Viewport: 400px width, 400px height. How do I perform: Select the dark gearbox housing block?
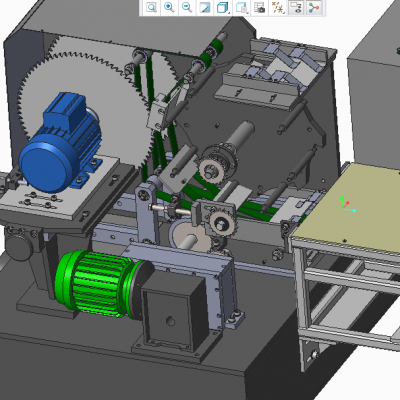click(173, 313)
